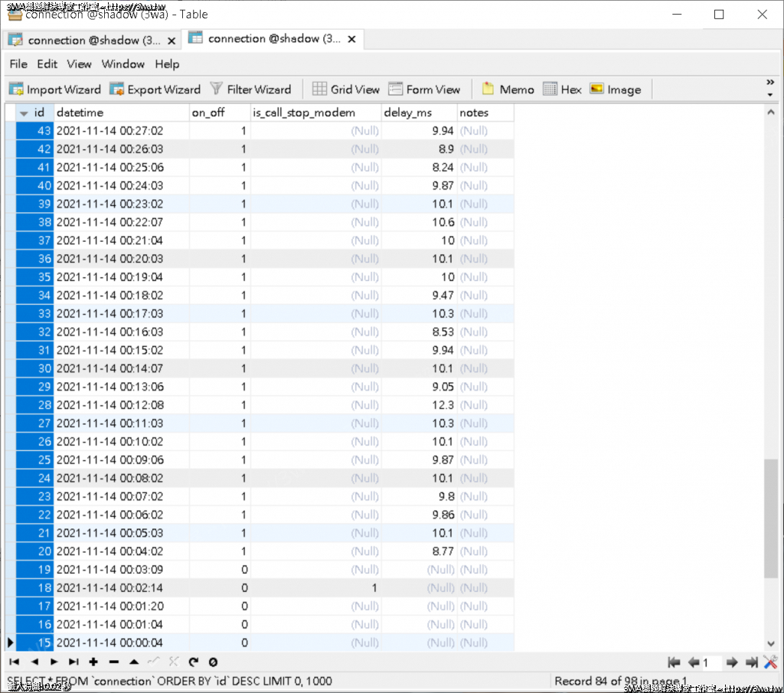Open the Window menu
The width and height of the screenshot is (784, 693).
click(122, 64)
